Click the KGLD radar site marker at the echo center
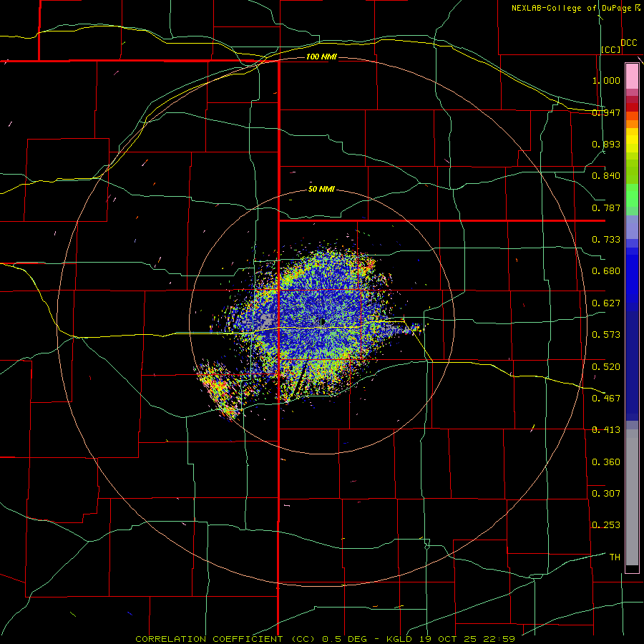 click(323, 321)
